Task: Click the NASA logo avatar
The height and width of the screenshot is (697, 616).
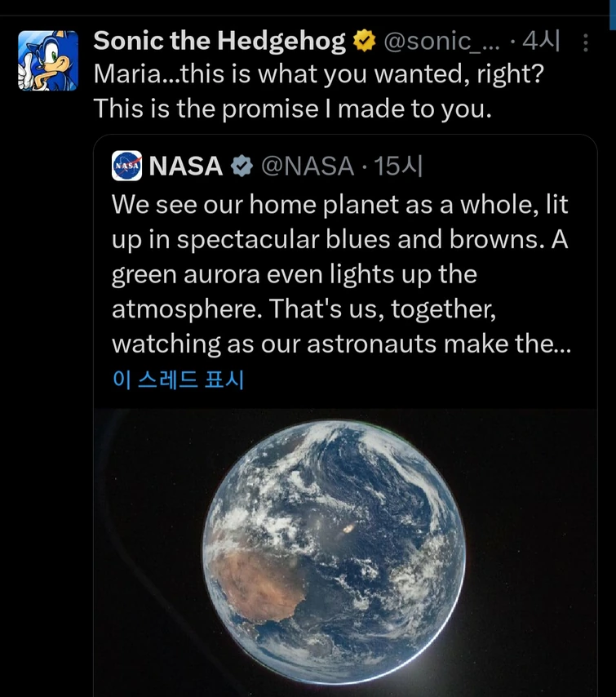Action: pyautogui.click(x=127, y=166)
